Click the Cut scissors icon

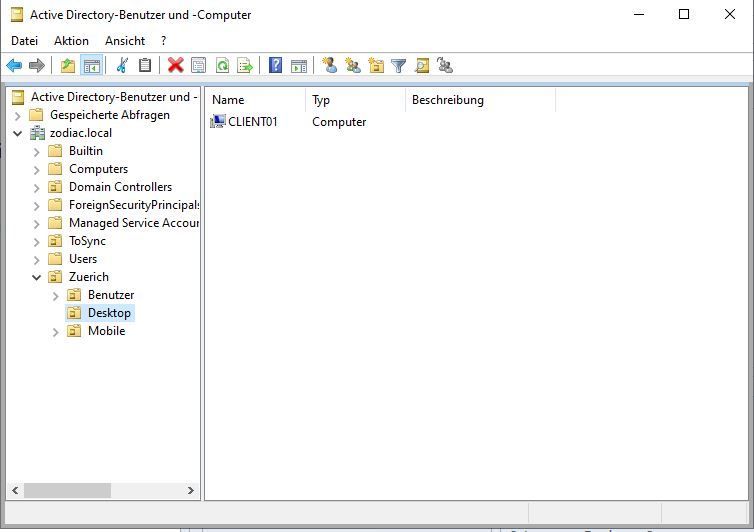point(122,65)
